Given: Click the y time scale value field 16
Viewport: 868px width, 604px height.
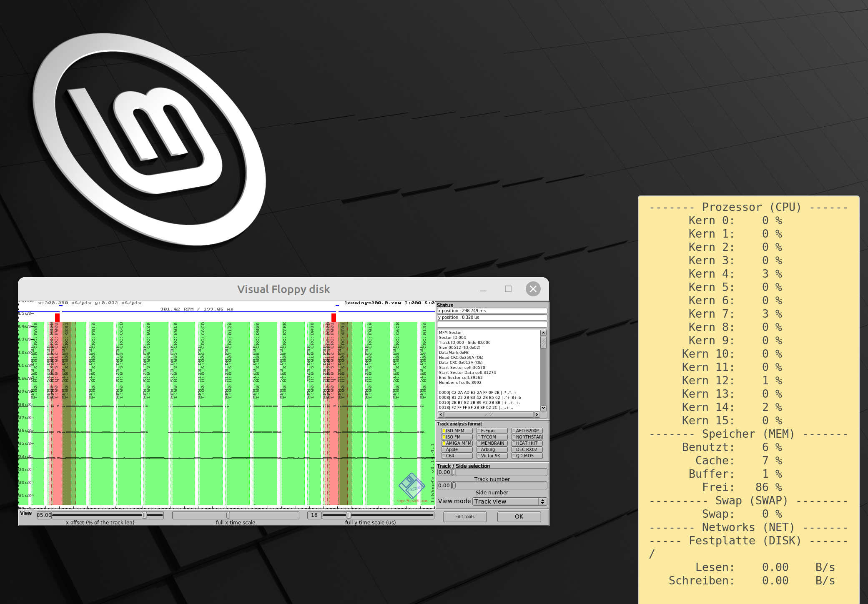Looking at the screenshot, I should (x=314, y=515).
